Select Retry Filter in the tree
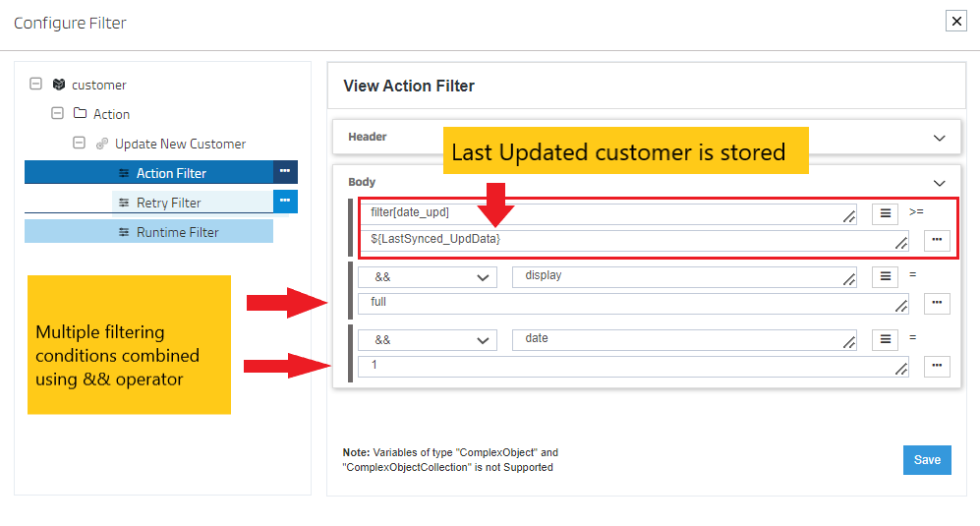This screenshot has height=526, width=980. coord(193,202)
